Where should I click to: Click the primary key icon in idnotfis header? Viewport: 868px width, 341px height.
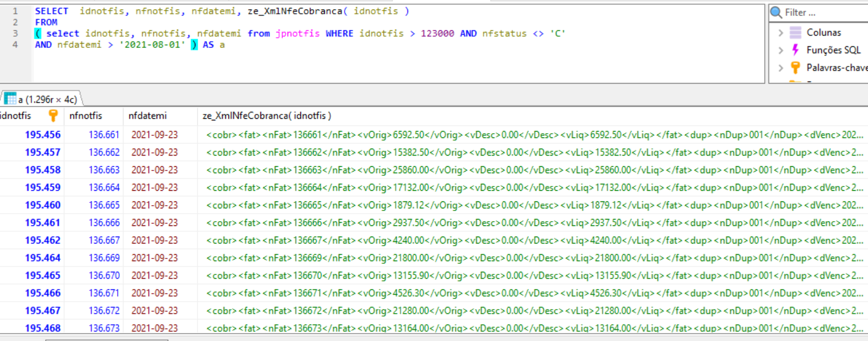[x=53, y=116]
